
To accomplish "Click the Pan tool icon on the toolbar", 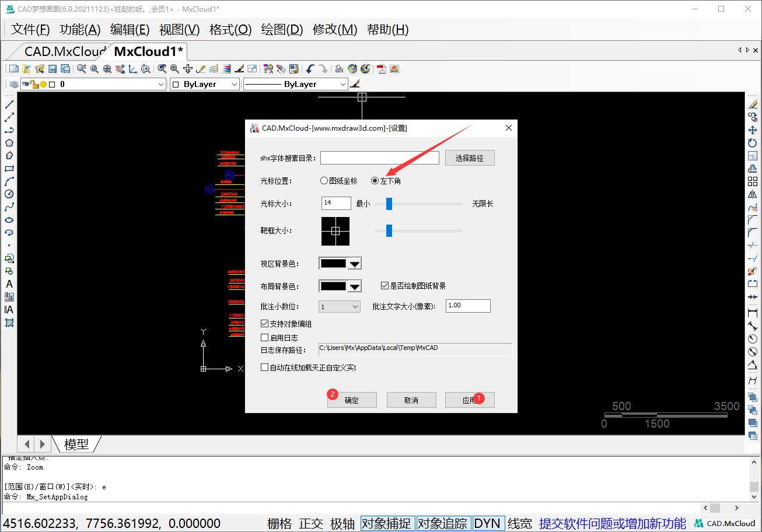I will tap(120, 69).
